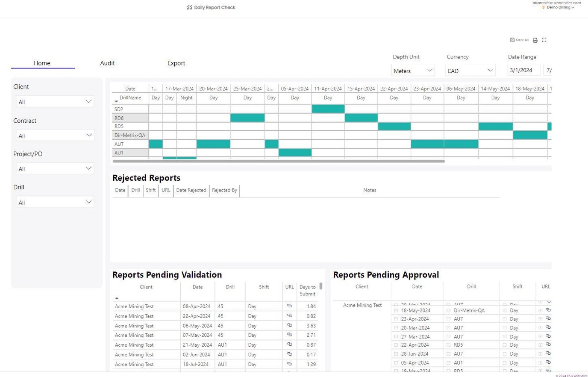588x377 pixels.
Task: Click the link icon on the 22-Apr-2024 RD5 approval row
Action: pos(548,345)
